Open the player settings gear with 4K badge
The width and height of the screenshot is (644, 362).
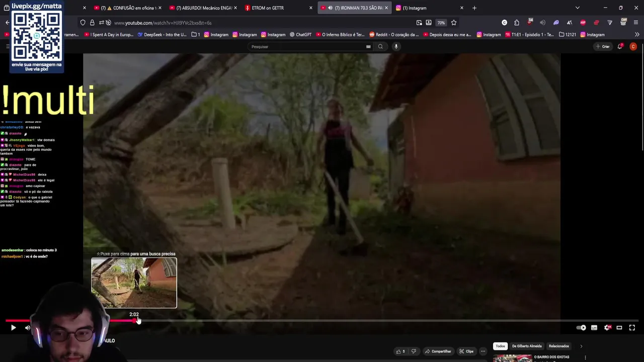coord(607,328)
